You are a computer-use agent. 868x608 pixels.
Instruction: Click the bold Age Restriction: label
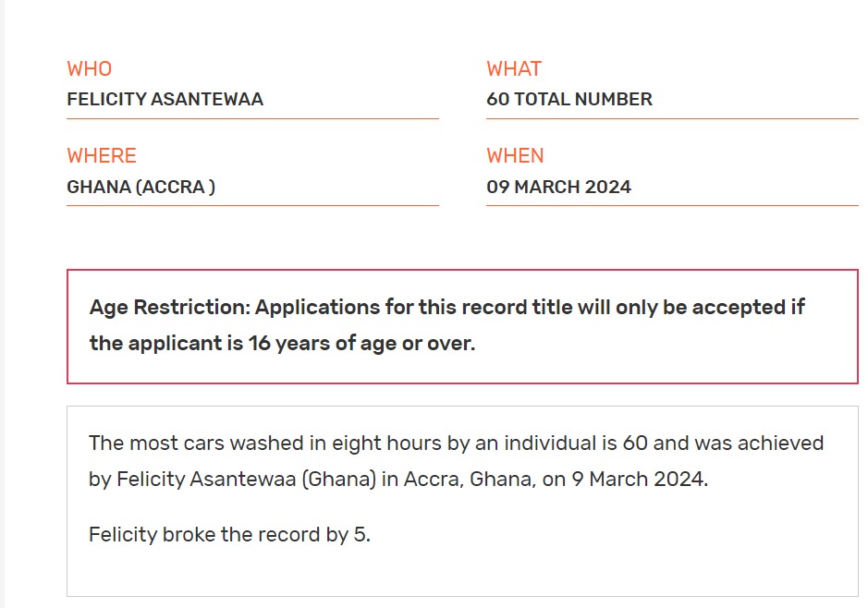click(169, 307)
